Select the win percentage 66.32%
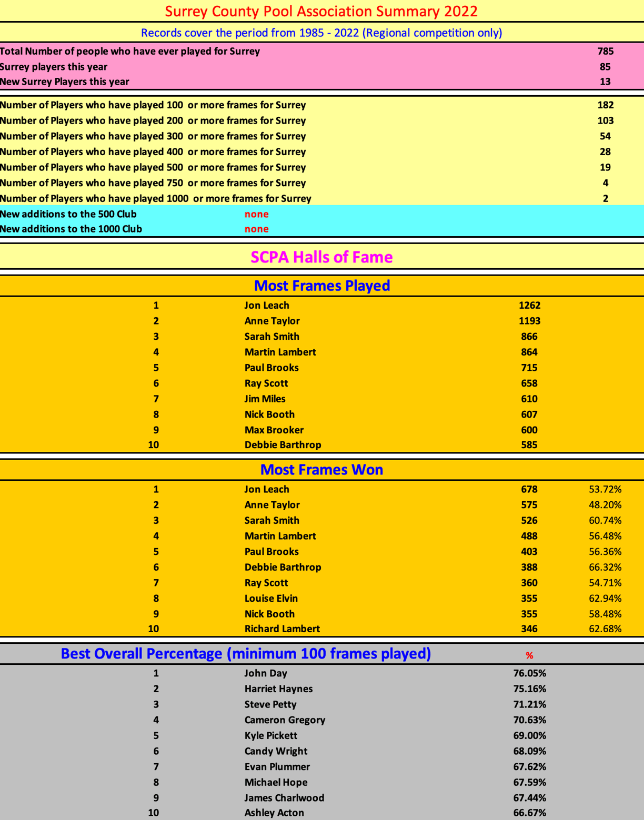This screenshot has height=820, width=644. (605, 568)
